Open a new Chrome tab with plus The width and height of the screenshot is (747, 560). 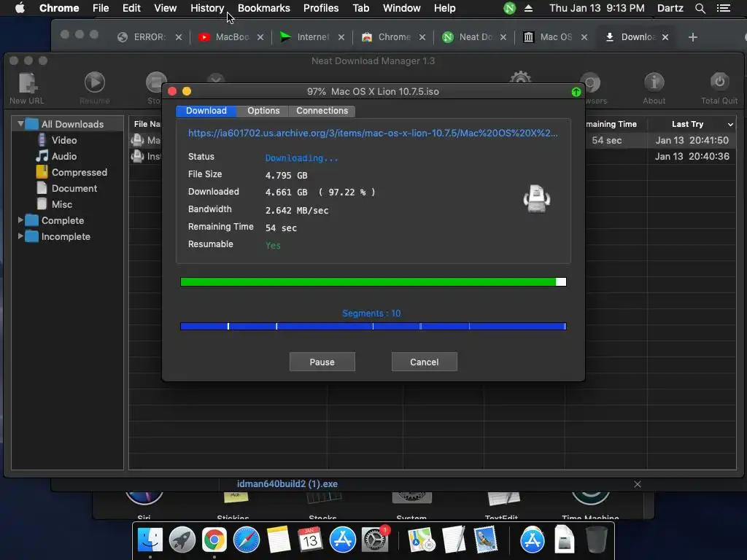[693, 37]
